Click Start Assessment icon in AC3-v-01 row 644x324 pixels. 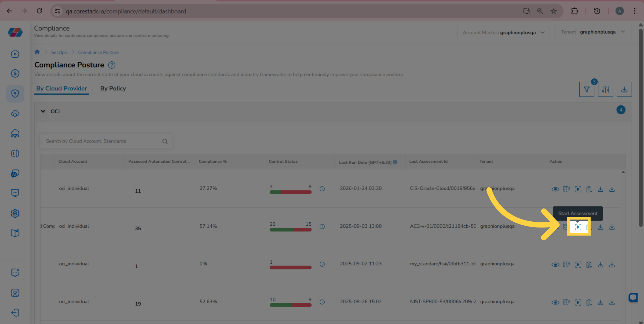(578, 227)
